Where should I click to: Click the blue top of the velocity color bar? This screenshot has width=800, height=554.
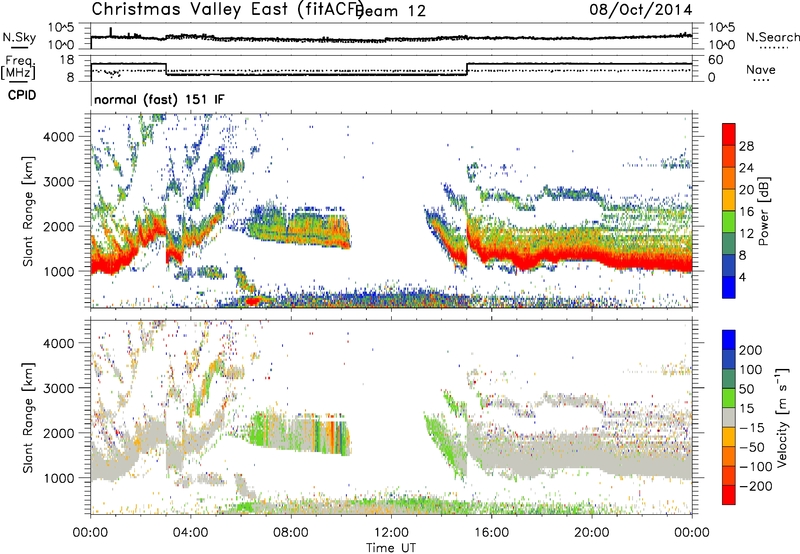pos(729,340)
